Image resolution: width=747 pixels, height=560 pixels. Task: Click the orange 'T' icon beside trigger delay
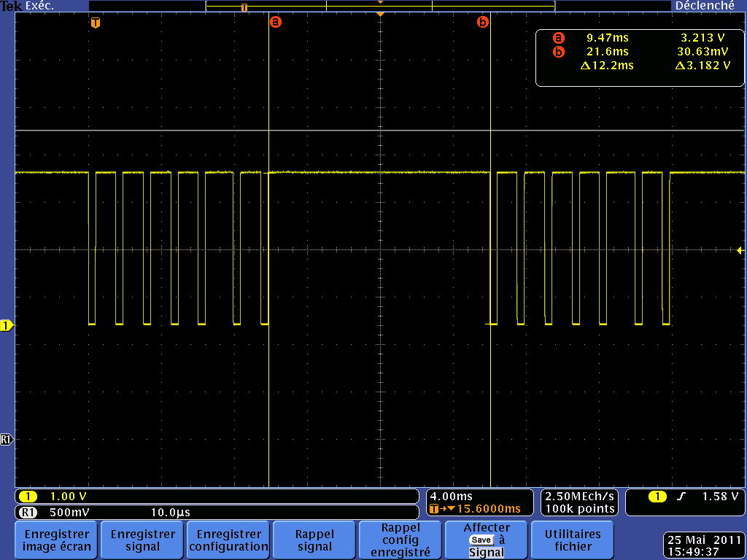433,509
